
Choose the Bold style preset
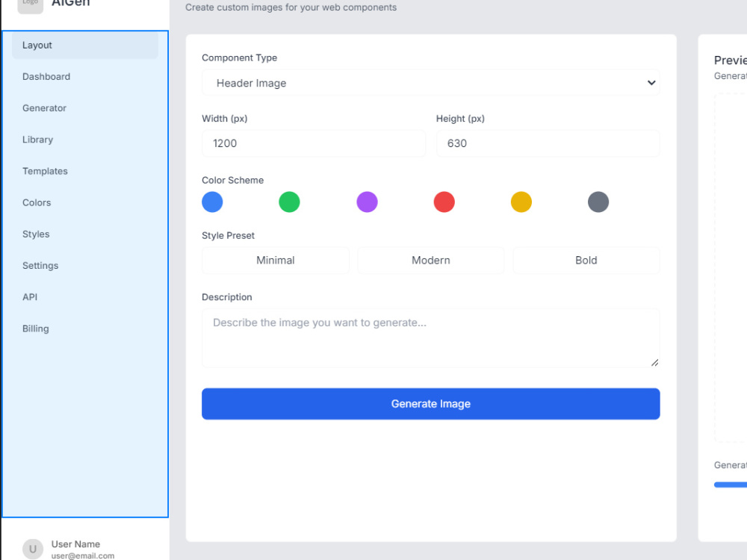pyautogui.click(x=586, y=261)
